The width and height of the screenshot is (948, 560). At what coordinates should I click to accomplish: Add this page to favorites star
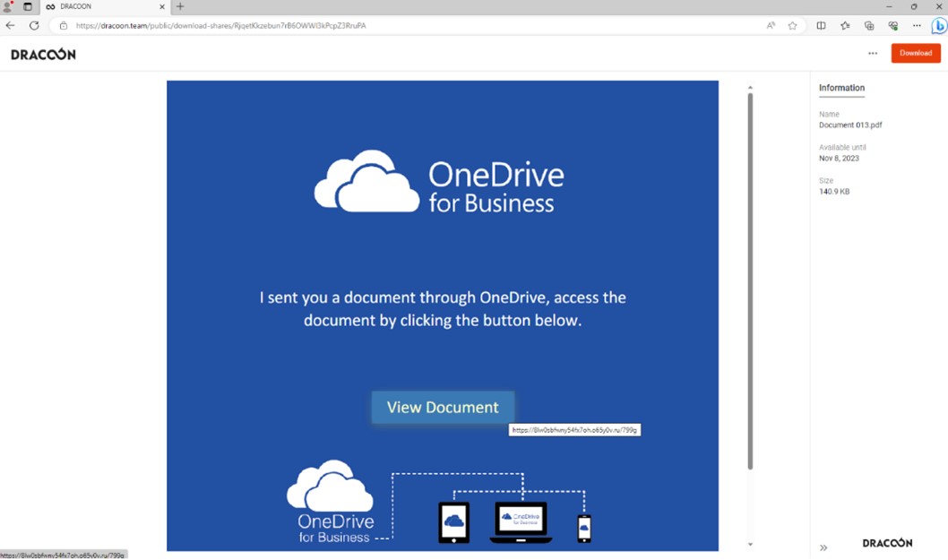pyautogui.click(x=793, y=25)
